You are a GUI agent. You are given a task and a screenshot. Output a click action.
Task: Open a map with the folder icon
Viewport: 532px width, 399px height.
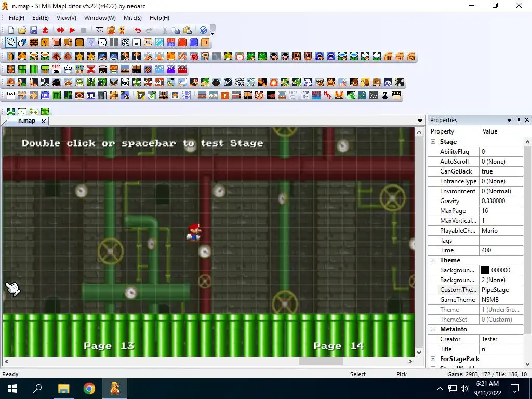(x=22, y=30)
